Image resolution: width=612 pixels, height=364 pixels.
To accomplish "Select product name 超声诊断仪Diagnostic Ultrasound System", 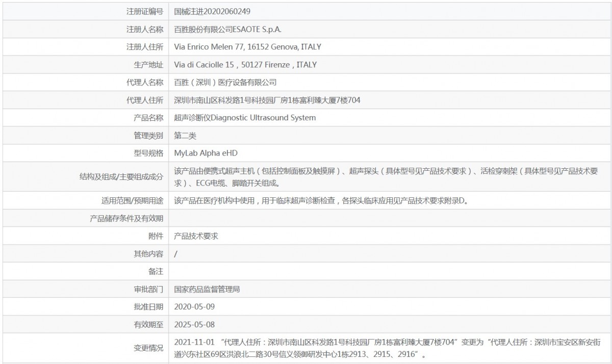I will 245,118.
